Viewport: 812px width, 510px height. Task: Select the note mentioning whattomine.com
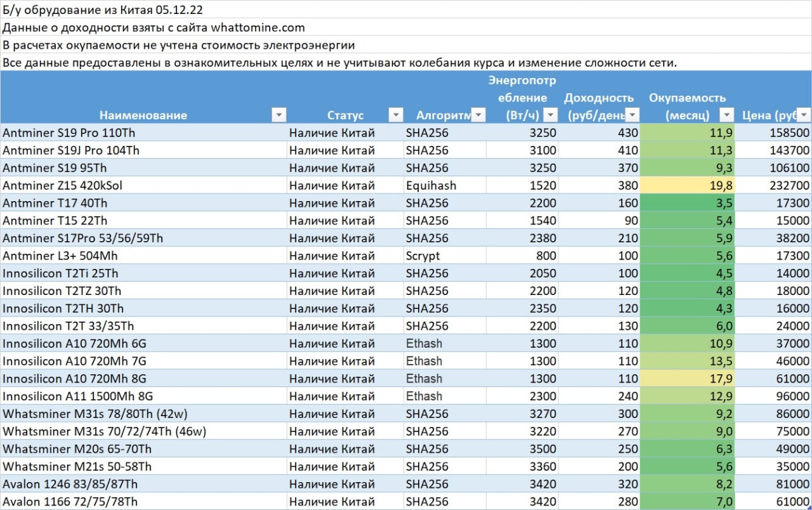tap(406, 28)
